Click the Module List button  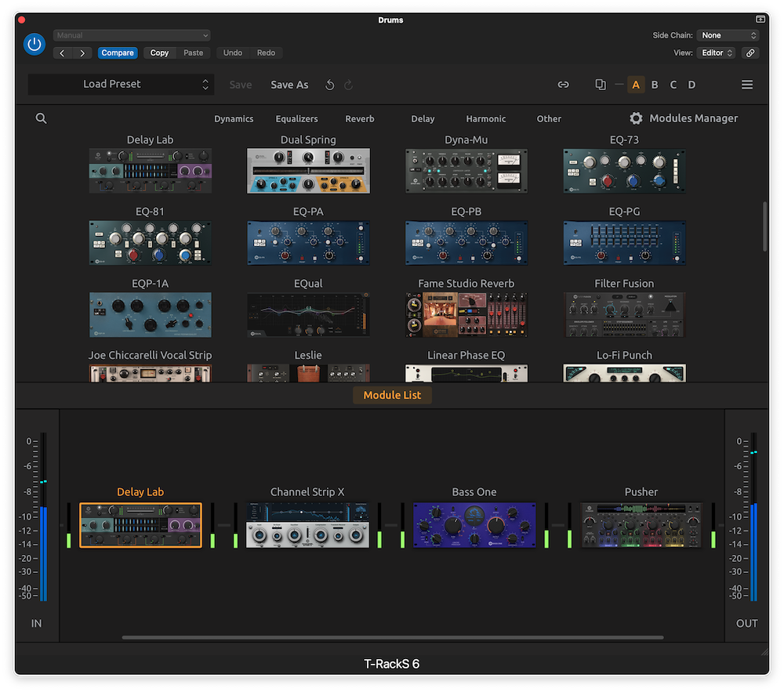click(392, 395)
